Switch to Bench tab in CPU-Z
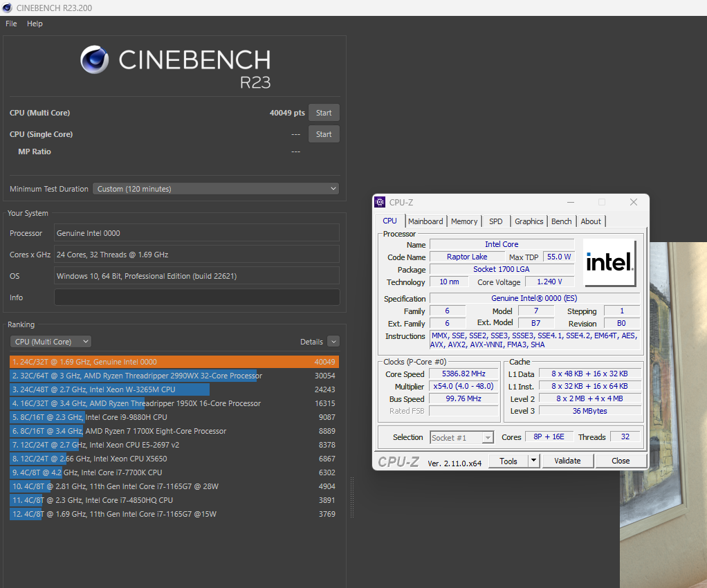 561,221
